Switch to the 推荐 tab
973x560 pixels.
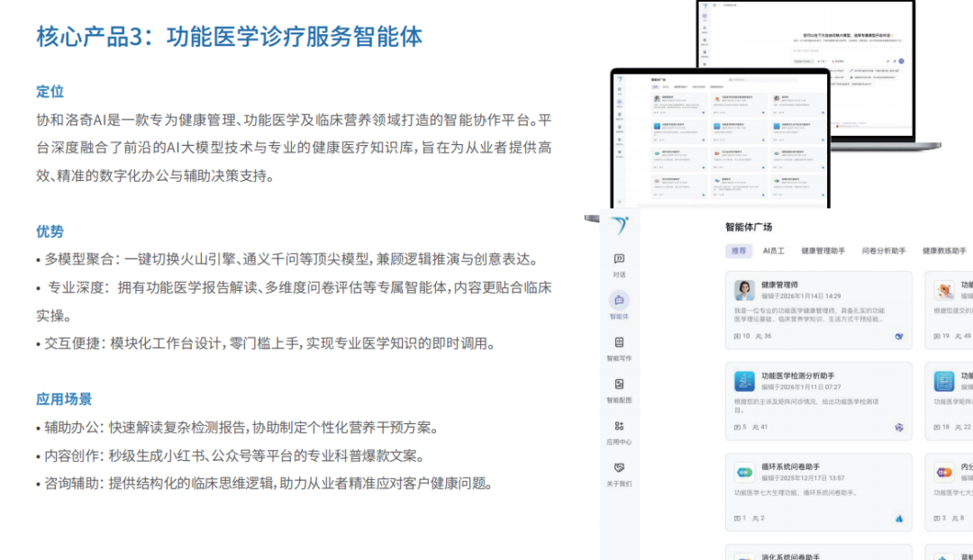point(740,249)
